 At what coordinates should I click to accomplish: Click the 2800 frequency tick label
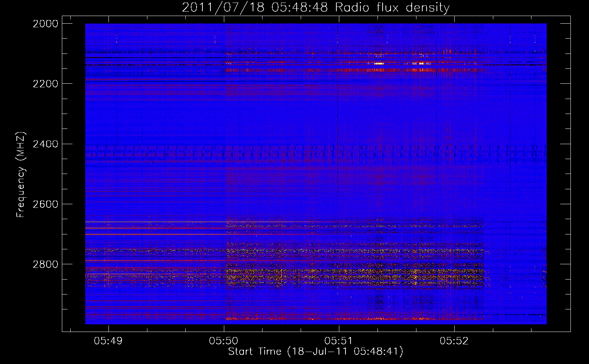(x=46, y=264)
